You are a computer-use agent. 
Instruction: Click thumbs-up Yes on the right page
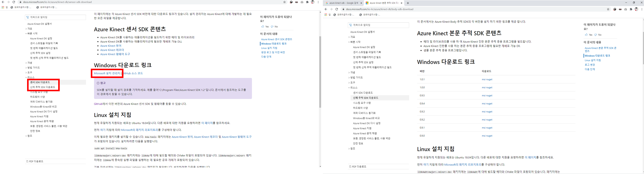tap(588, 35)
